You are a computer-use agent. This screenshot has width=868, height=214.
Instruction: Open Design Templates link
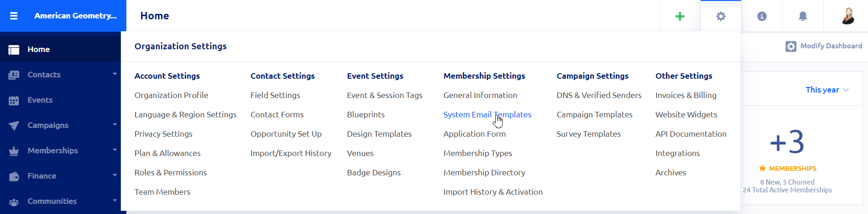click(380, 134)
